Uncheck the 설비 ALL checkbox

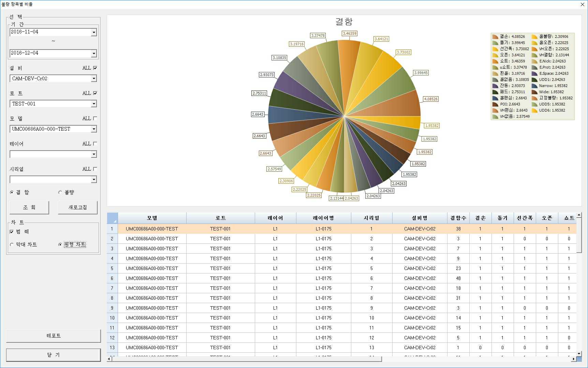point(95,68)
